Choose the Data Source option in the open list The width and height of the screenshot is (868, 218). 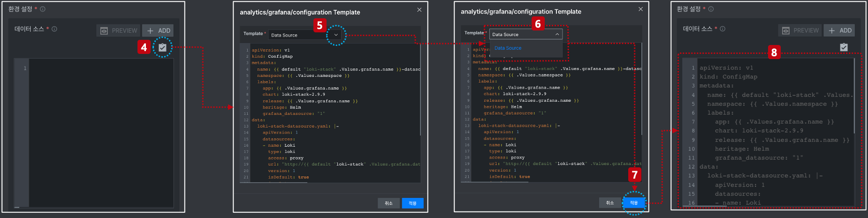(508, 48)
